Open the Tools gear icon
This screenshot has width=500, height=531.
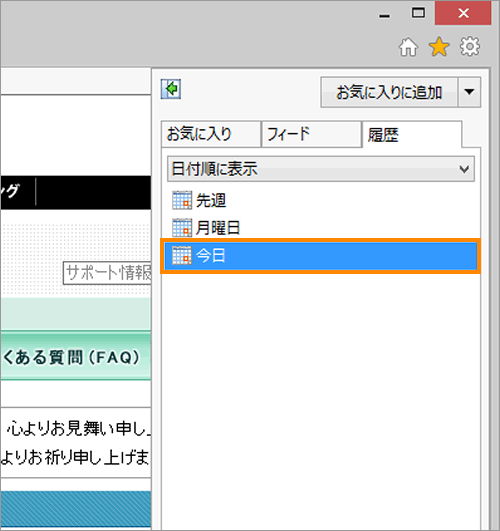point(470,46)
